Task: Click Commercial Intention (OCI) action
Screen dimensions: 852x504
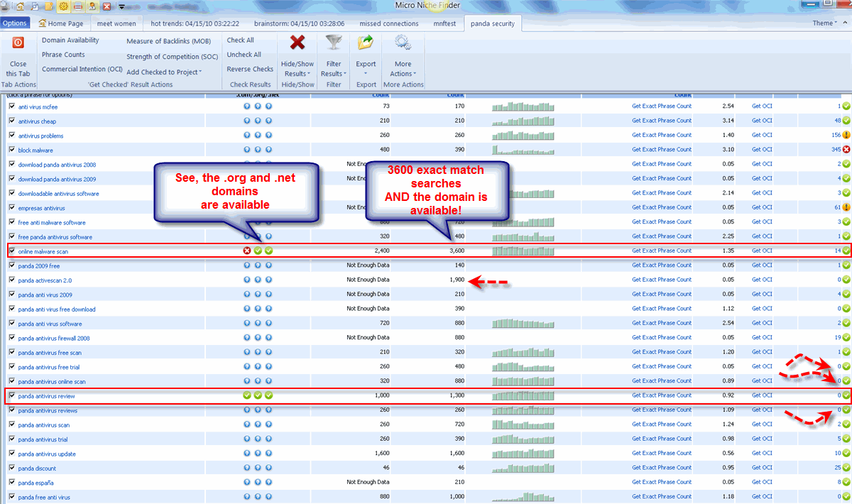Action: [82, 69]
